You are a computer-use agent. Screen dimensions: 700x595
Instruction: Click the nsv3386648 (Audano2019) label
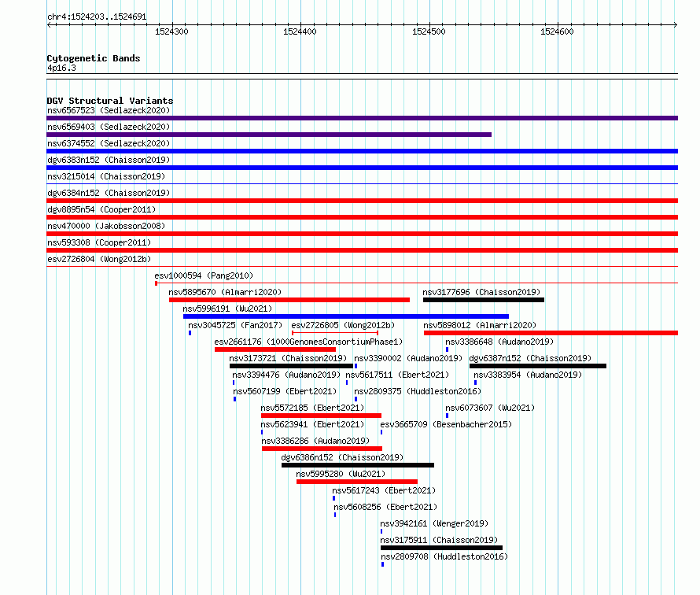point(499,342)
